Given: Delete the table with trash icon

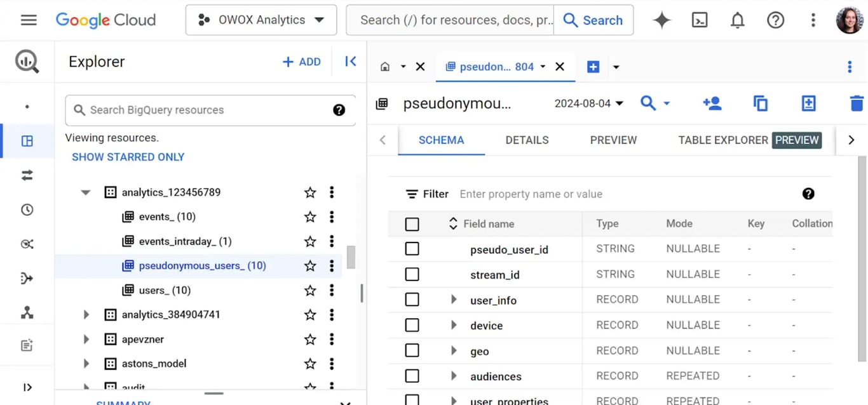Looking at the screenshot, I should click(x=857, y=103).
